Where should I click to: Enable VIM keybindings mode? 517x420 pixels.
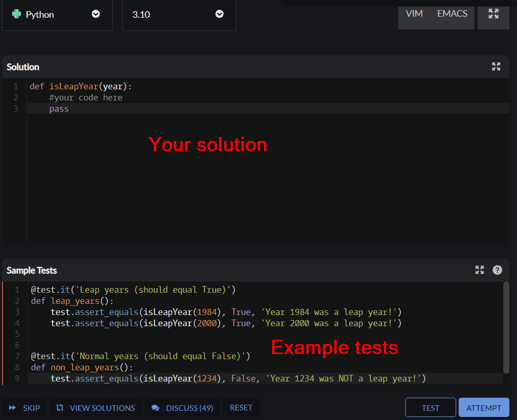[414, 14]
